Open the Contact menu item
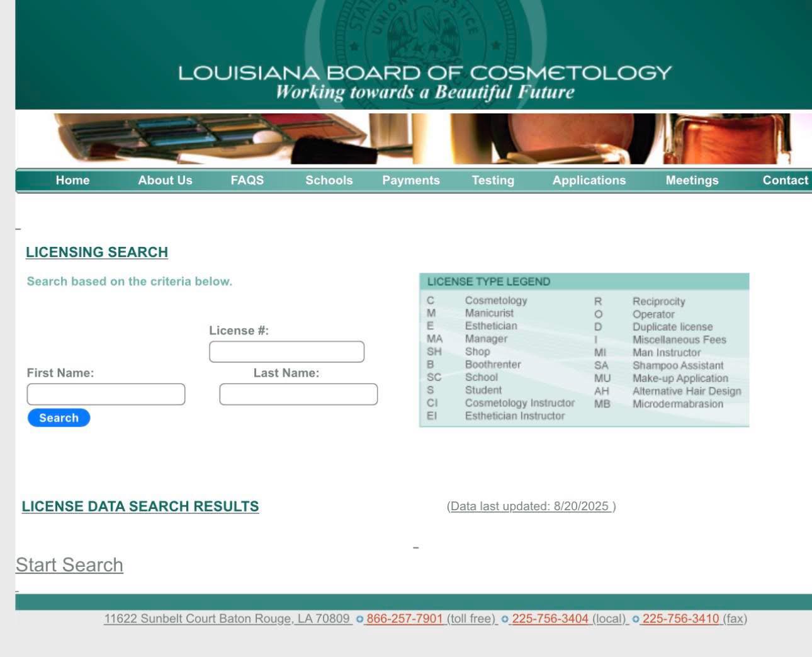The width and height of the screenshot is (812, 657). click(786, 180)
